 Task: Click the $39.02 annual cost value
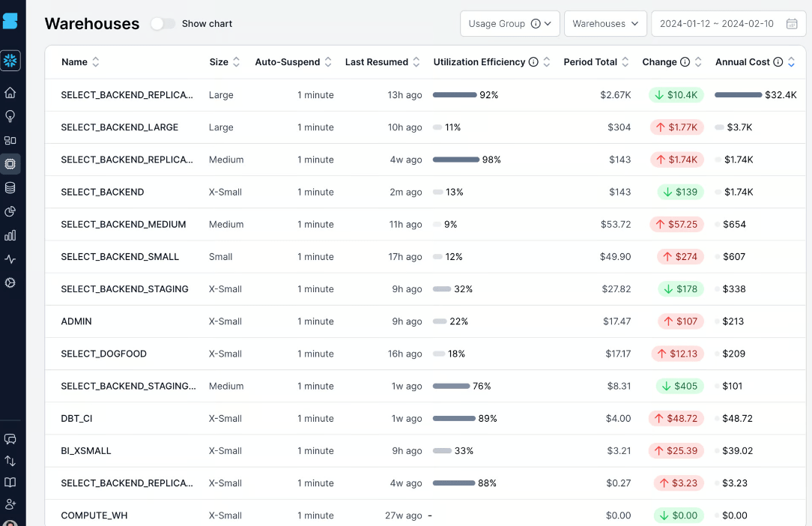pyautogui.click(x=737, y=451)
